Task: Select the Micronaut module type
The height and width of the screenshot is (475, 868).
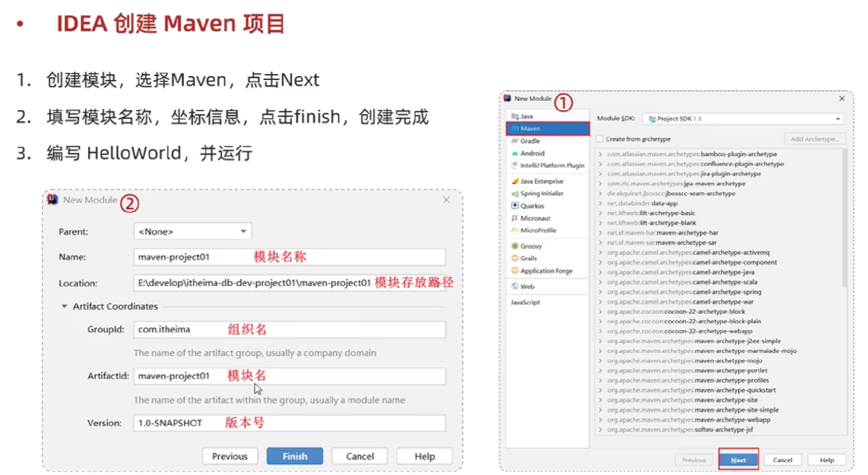Action: click(x=547, y=218)
